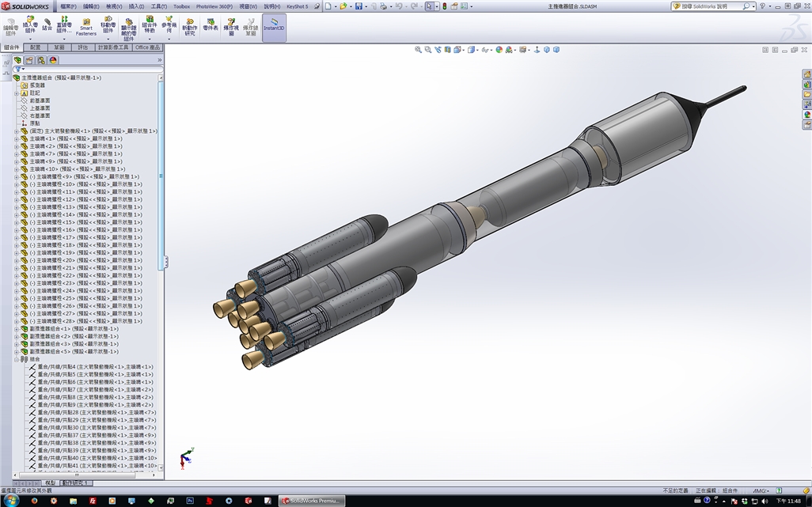The width and height of the screenshot is (812, 507).
Task: Open the PropertyManager tab icon
Action: (29, 60)
